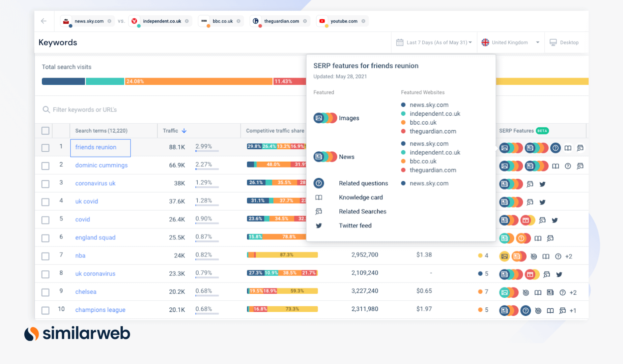Remove news.sky.com from comparison

click(109, 21)
